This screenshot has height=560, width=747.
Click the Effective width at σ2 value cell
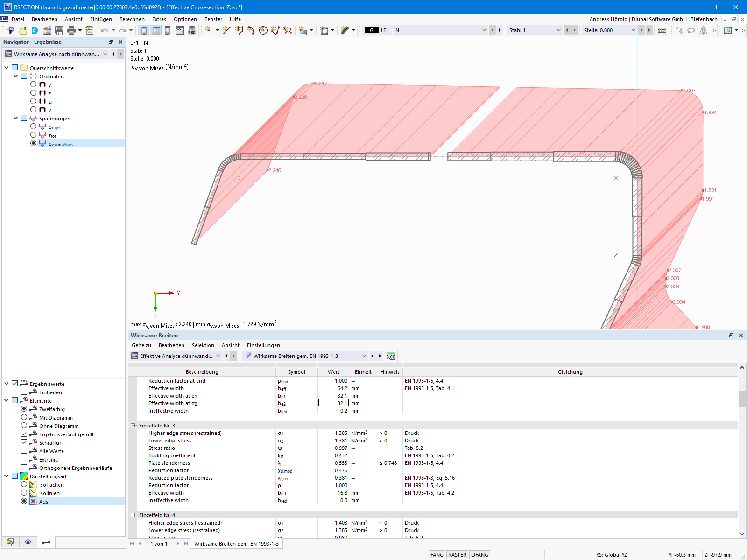(333, 403)
